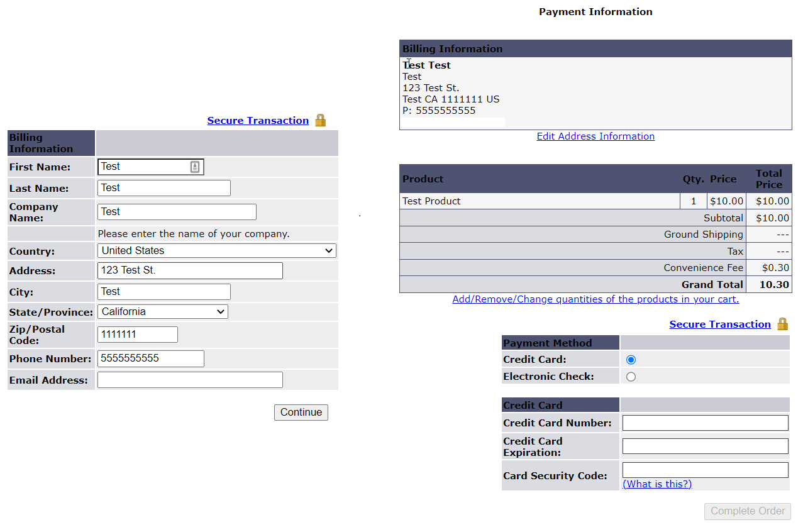Open Secure Transaction link above billing form

pos(258,121)
